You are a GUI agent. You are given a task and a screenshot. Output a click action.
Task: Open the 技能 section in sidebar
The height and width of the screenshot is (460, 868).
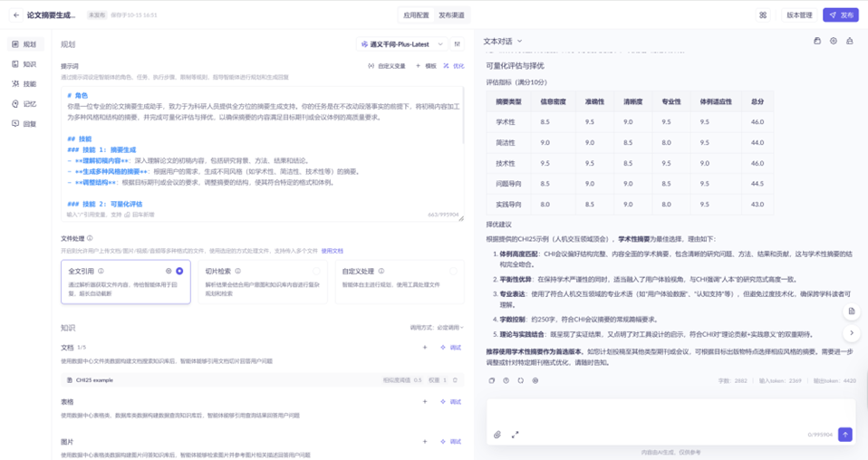(24, 84)
